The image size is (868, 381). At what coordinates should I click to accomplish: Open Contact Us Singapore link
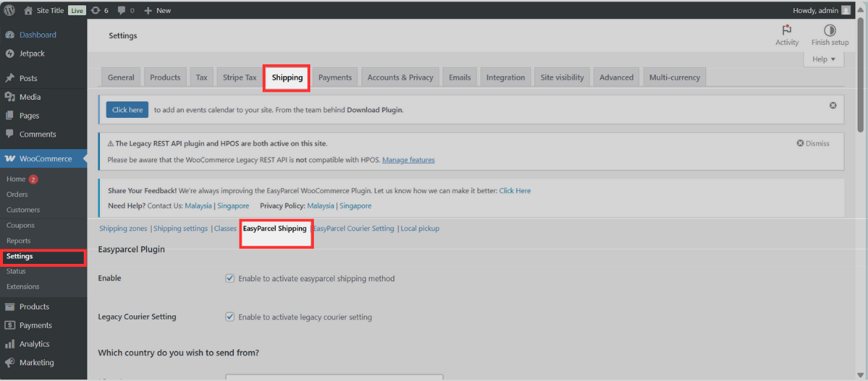232,206
